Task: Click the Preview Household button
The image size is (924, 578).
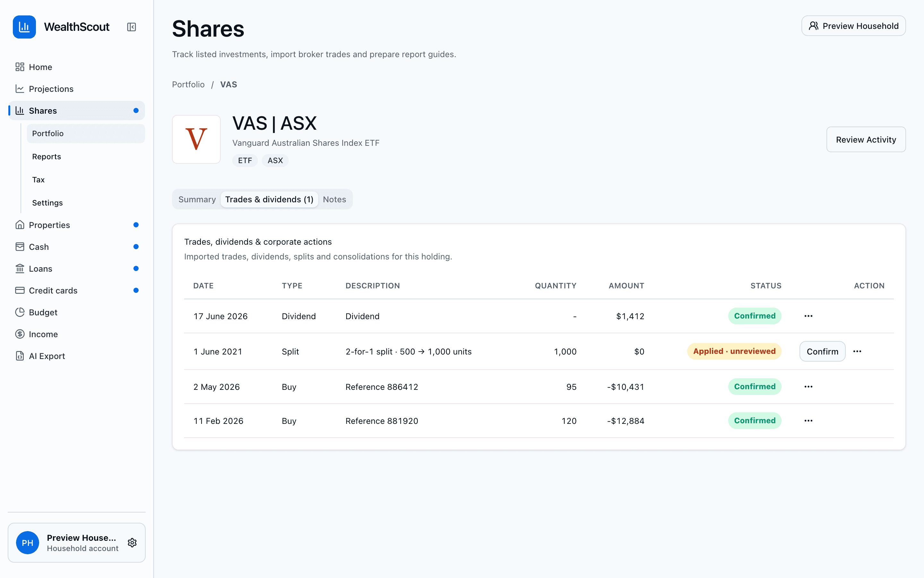Action: click(x=853, y=26)
